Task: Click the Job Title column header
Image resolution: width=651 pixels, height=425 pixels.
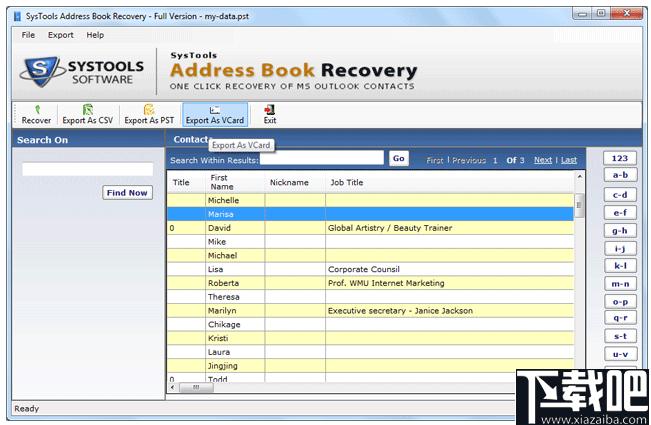Action: pyautogui.click(x=450, y=182)
